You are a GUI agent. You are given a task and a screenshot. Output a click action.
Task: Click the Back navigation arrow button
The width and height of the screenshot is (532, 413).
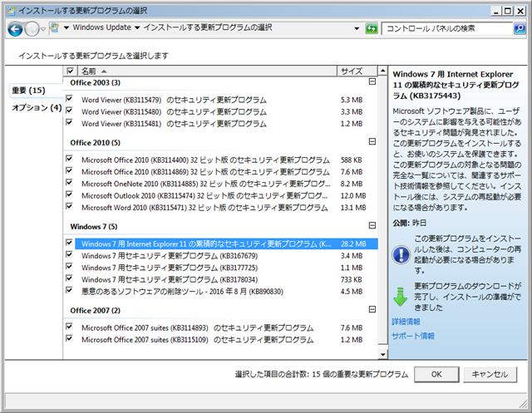coord(15,29)
